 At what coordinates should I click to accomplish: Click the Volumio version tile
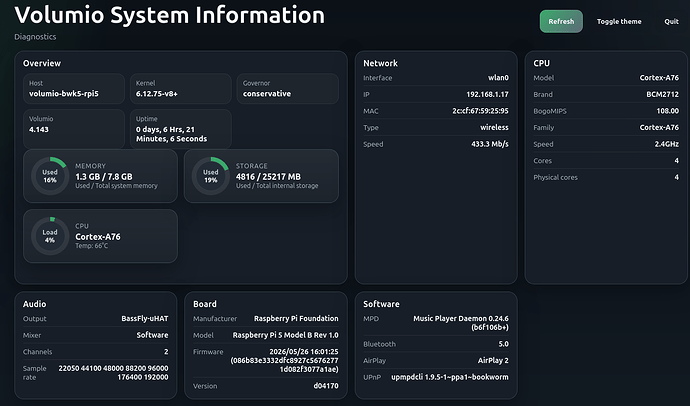tap(74, 129)
